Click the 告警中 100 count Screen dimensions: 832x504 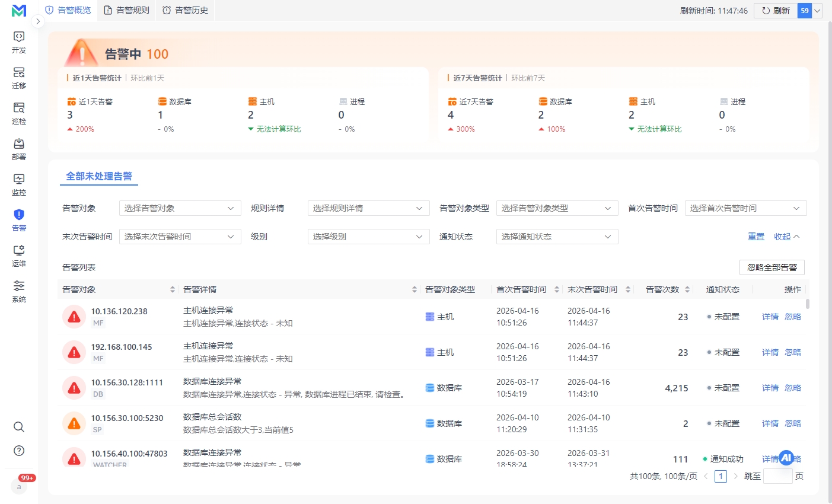click(157, 54)
